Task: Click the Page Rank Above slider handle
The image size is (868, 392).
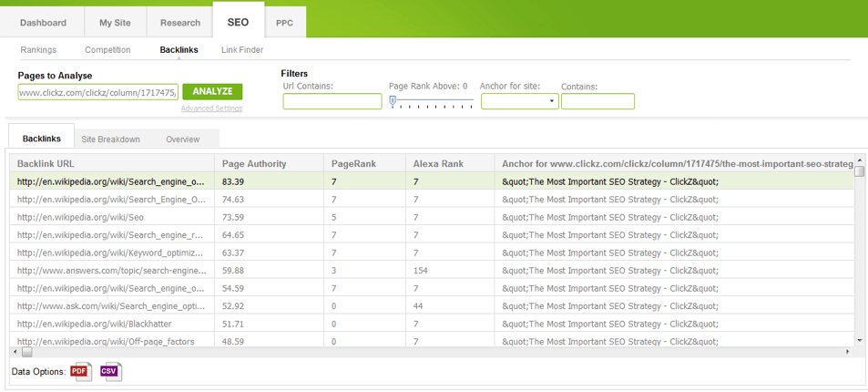Action: click(x=393, y=99)
